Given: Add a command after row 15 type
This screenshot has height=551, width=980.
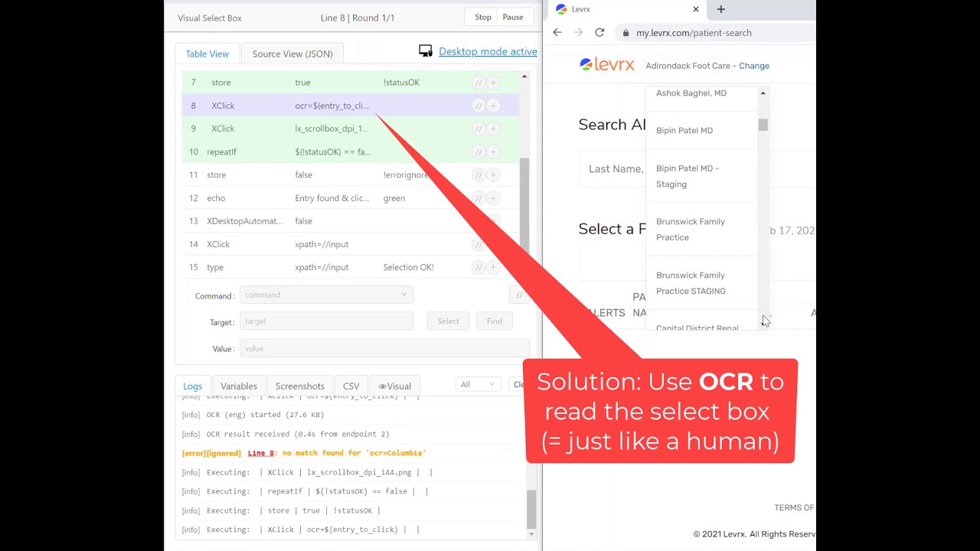Looking at the screenshot, I should pyautogui.click(x=493, y=267).
